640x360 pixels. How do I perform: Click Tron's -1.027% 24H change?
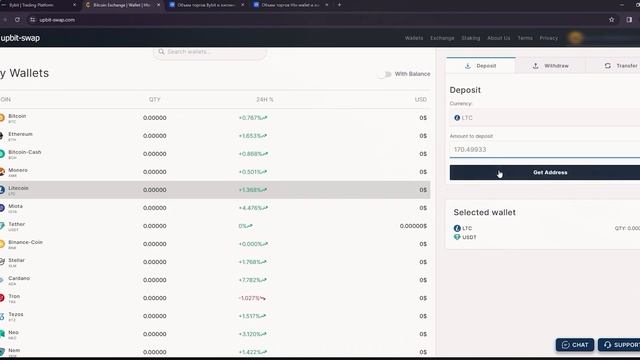coord(252,298)
